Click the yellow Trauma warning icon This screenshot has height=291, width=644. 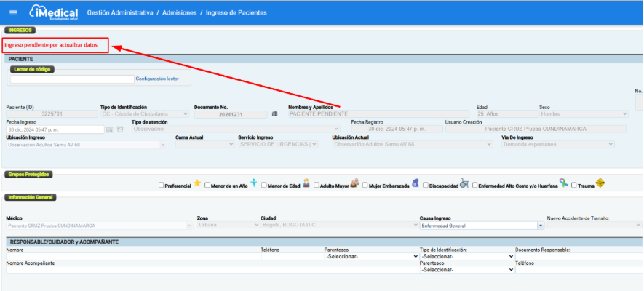coord(600,184)
